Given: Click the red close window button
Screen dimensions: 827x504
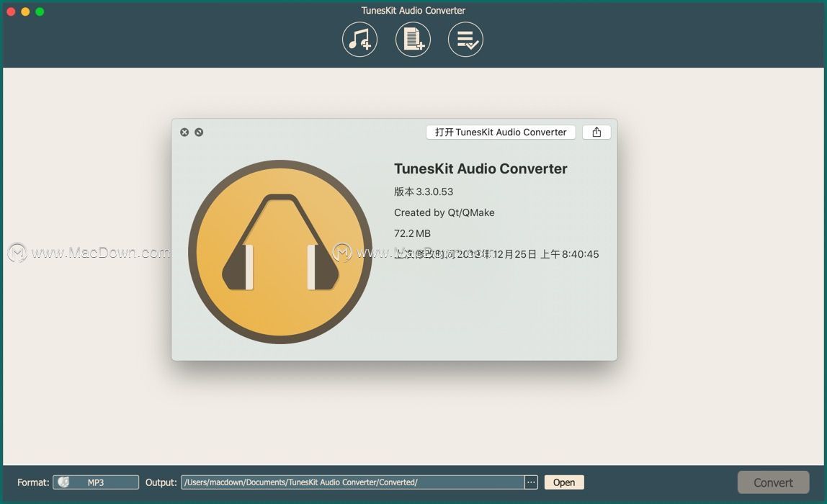Looking at the screenshot, I should (x=11, y=12).
